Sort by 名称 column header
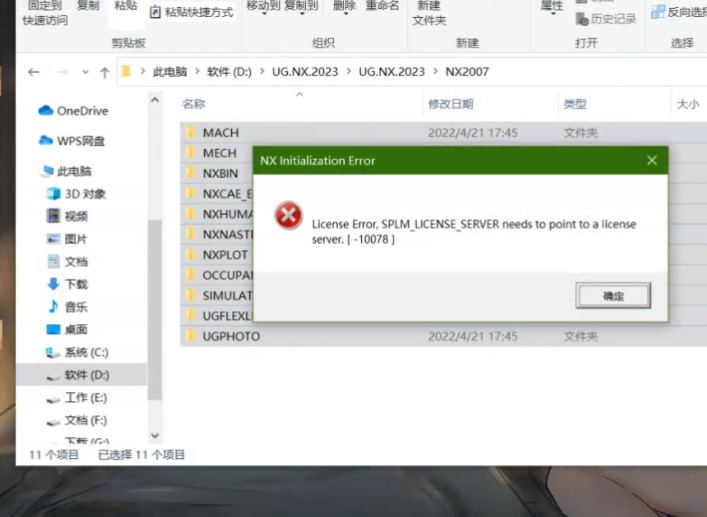This screenshot has width=707, height=517. pyautogui.click(x=194, y=104)
